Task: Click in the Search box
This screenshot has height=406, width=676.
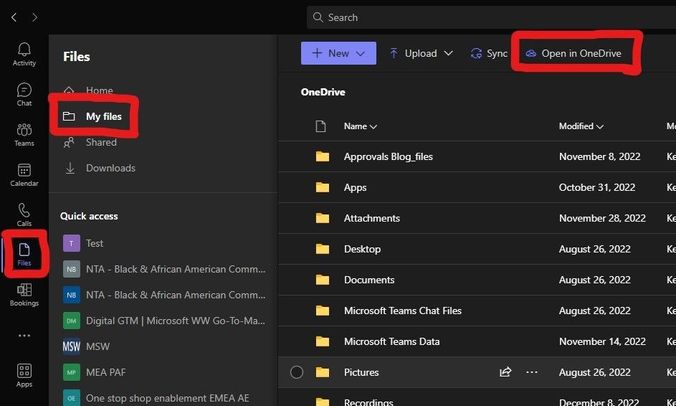Action: (491, 17)
